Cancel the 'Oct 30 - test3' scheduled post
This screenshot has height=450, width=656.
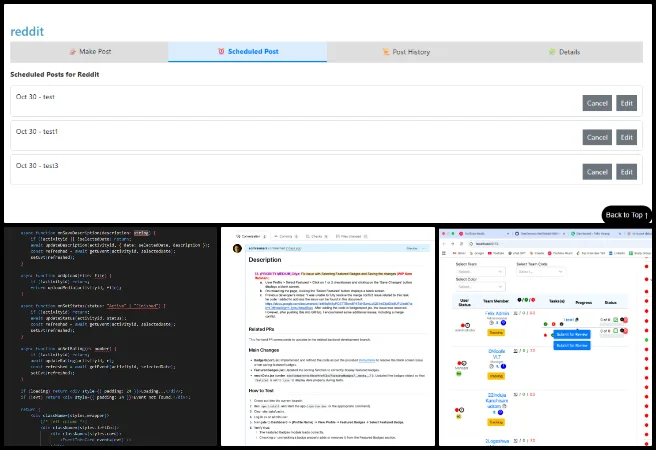597,171
